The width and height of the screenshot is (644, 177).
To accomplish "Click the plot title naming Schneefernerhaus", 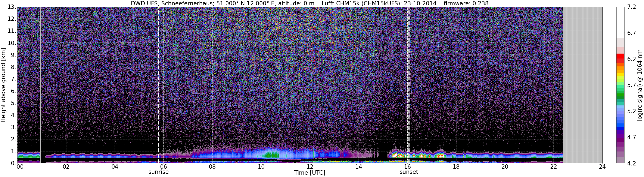I will pos(309,3).
